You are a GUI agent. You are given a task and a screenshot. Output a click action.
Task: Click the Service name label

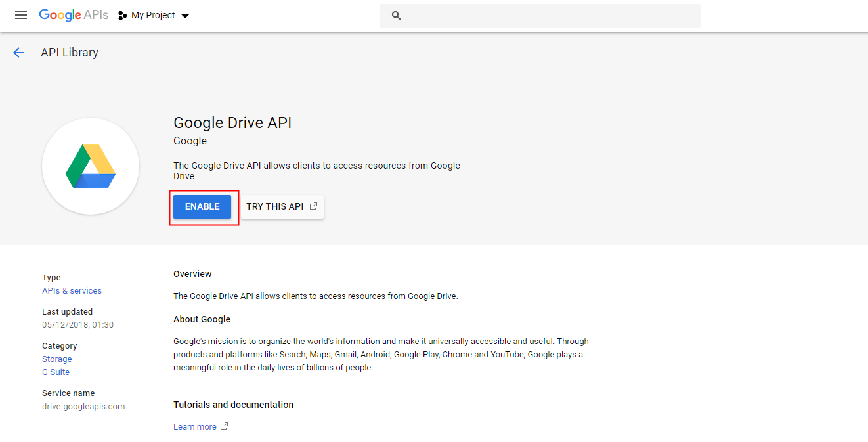[68, 393]
